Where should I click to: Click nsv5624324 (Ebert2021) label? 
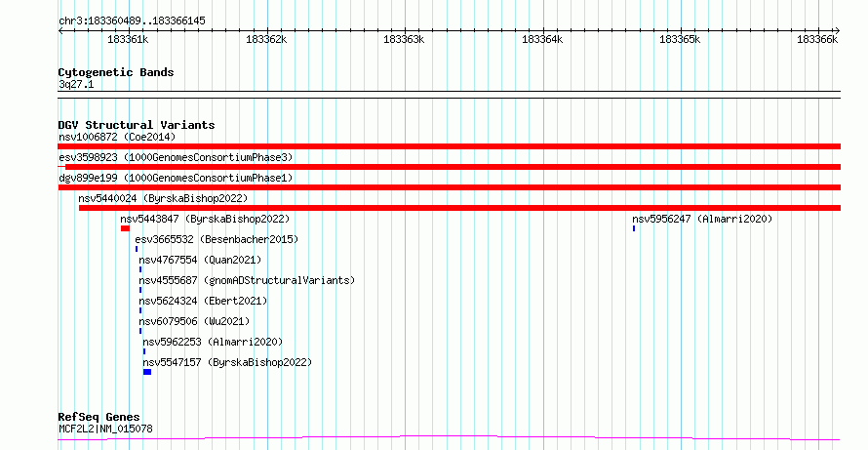pyautogui.click(x=203, y=301)
